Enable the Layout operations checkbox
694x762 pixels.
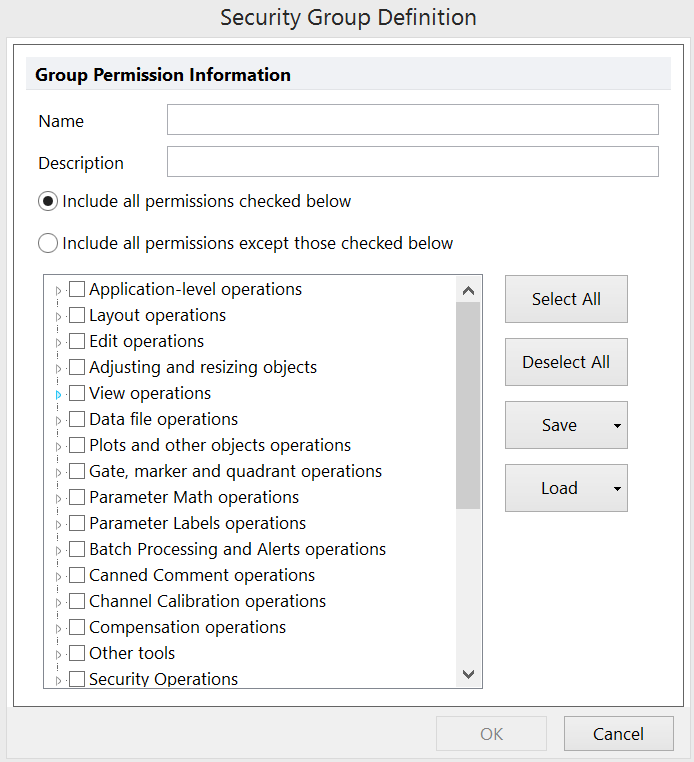click(x=77, y=316)
